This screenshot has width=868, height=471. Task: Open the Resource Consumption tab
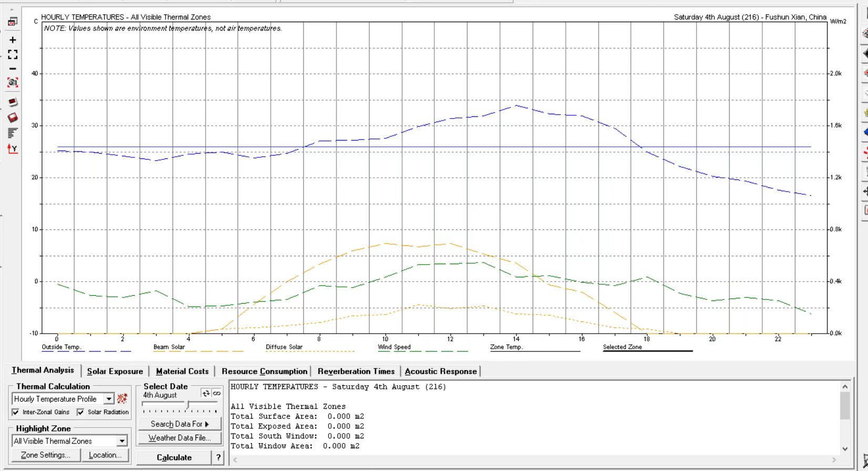pos(264,371)
